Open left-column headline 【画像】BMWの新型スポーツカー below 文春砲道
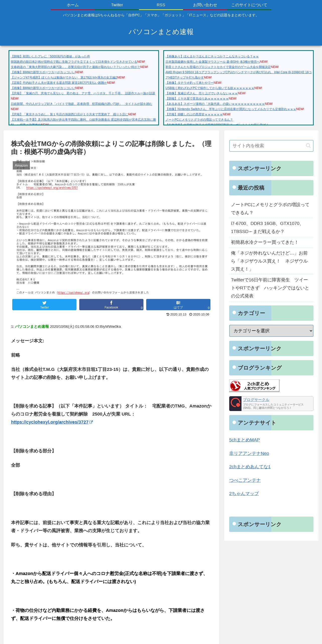The height and width of the screenshot is (644, 322). click(x=43, y=72)
